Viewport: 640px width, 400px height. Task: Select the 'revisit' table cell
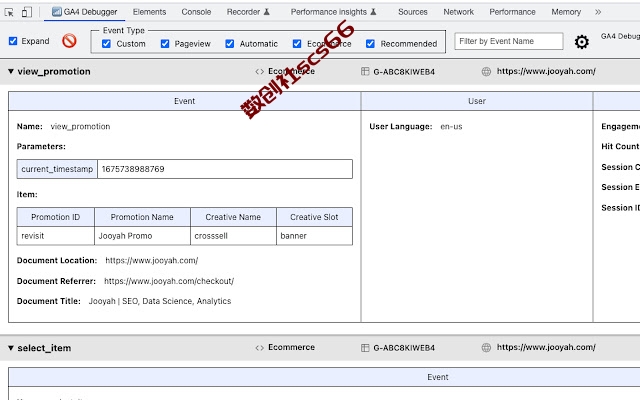tap(56, 236)
